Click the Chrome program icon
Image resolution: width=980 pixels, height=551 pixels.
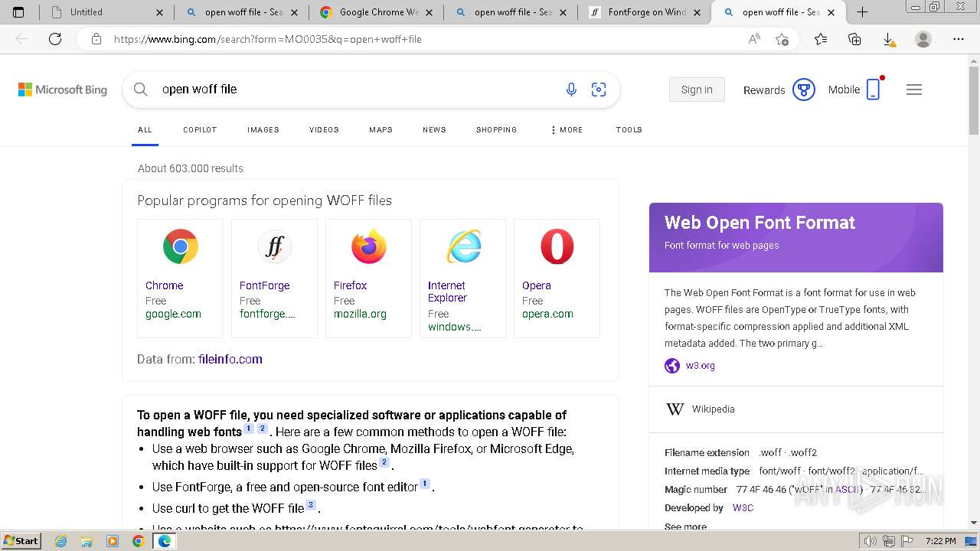pos(180,246)
